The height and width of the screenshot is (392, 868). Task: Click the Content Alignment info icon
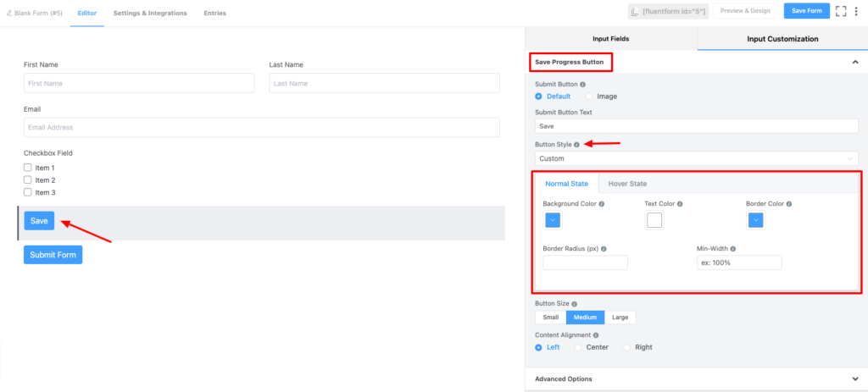pyautogui.click(x=596, y=335)
